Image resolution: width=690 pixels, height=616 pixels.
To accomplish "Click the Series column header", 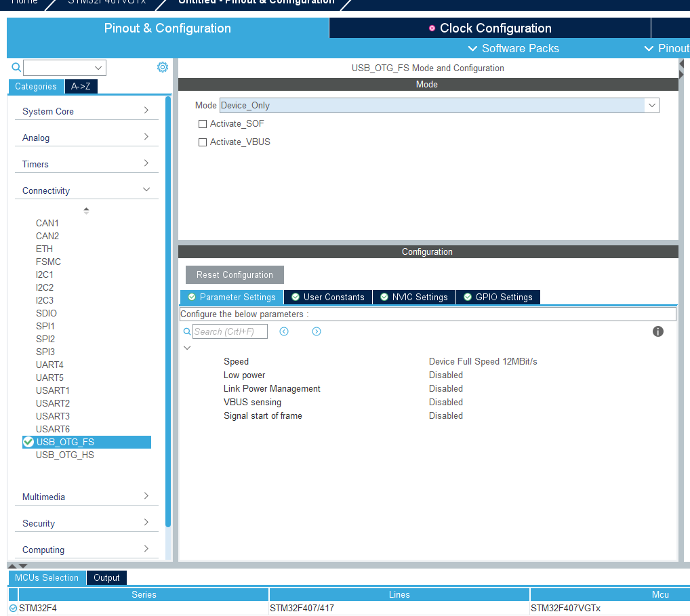I will [x=144, y=594].
